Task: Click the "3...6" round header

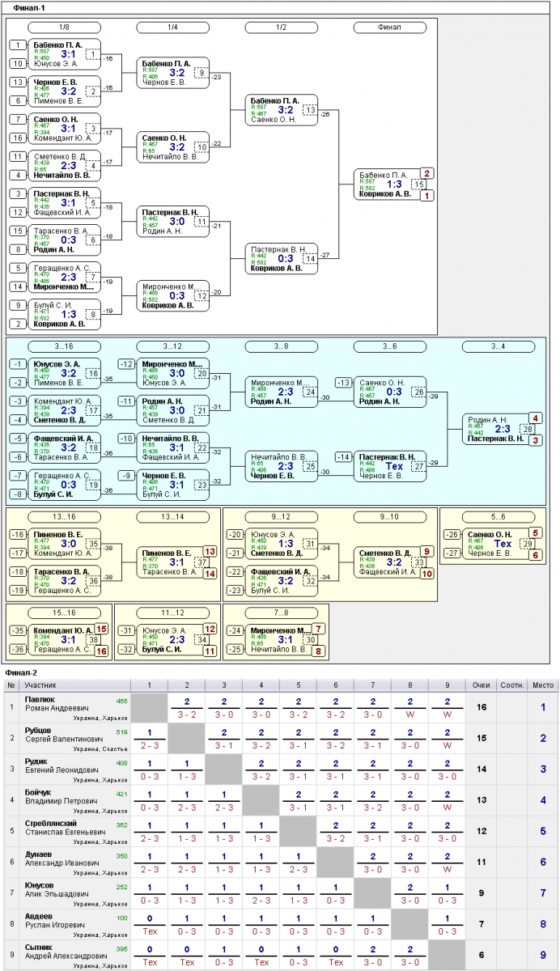Action: click(x=390, y=346)
